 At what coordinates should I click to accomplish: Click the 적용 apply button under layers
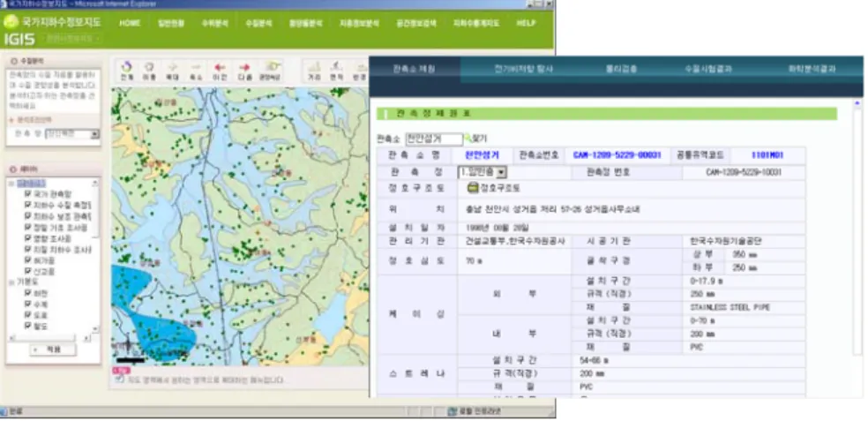(53, 350)
